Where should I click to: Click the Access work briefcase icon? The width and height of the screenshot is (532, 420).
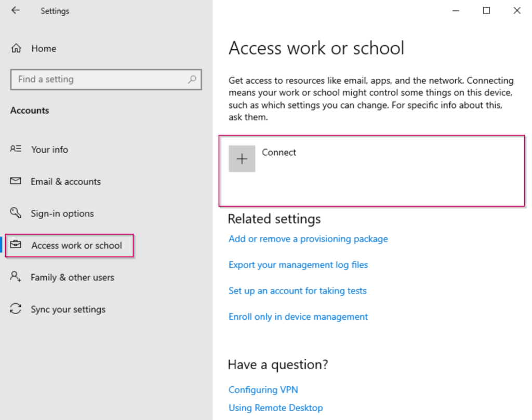16,245
